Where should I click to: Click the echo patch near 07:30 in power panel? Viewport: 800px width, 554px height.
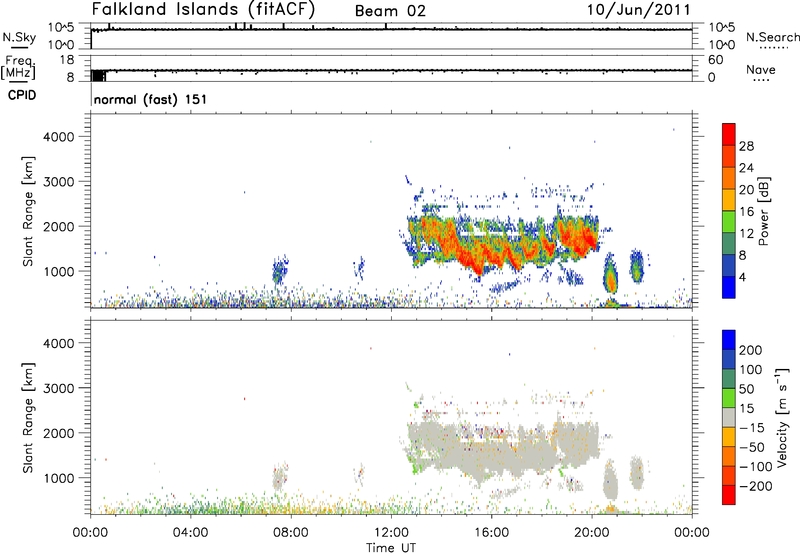tap(280, 270)
